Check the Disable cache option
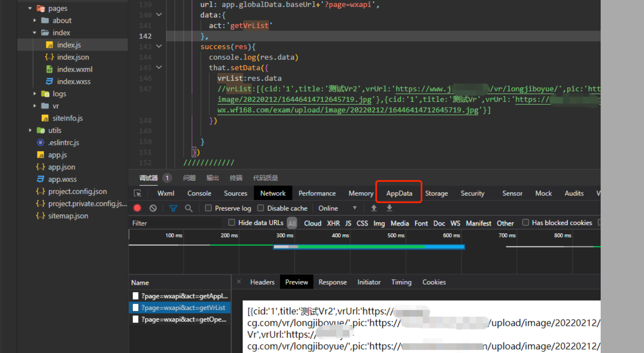 point(261,208)
